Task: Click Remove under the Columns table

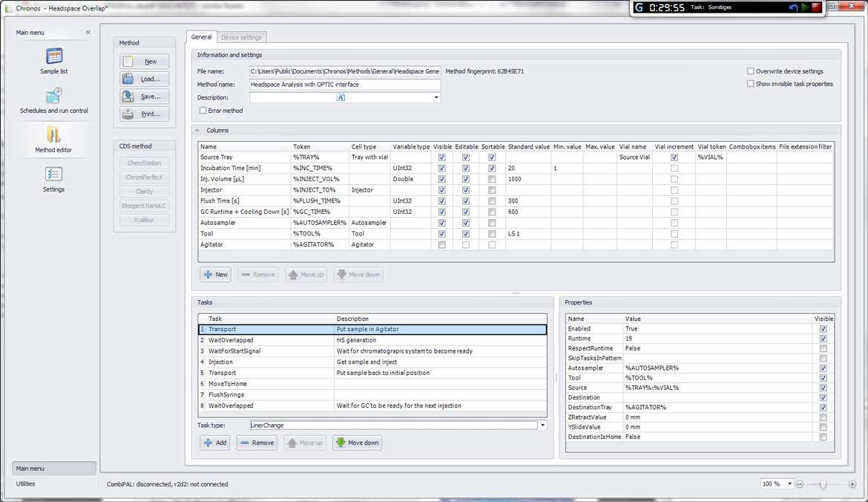Action: point(258,274)
